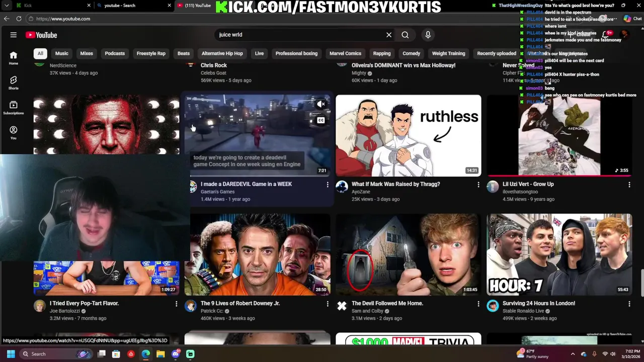Select the Rapping filter chip
The width and height of the screenshot is (644, 362).
coord(381,53)
